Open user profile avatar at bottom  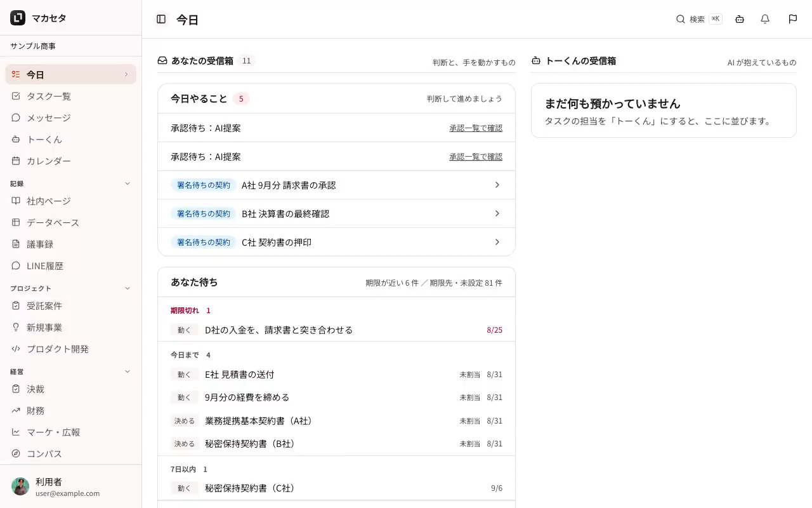pos(20,486)
